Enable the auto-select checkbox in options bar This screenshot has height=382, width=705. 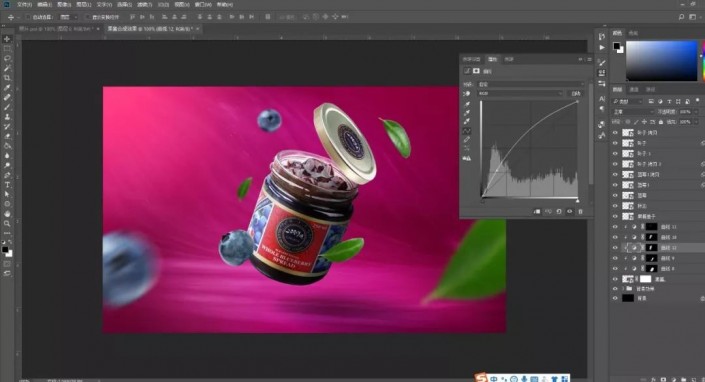pyautogui.click(x=28, y=17)
